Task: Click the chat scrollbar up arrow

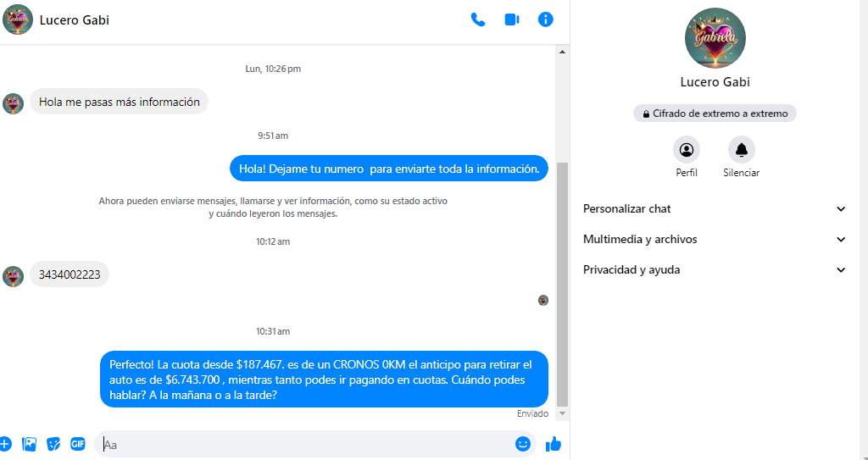Action: [x=563, y=52]
